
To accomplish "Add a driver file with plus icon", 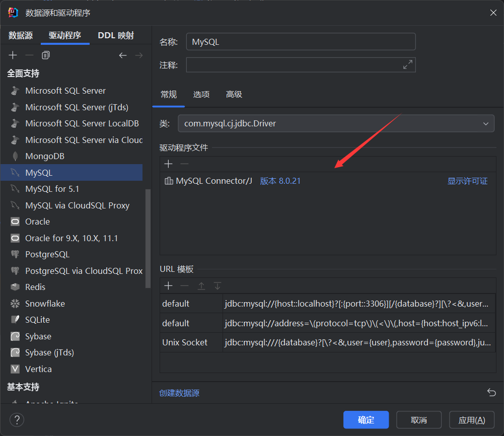I will coord(169,164).
